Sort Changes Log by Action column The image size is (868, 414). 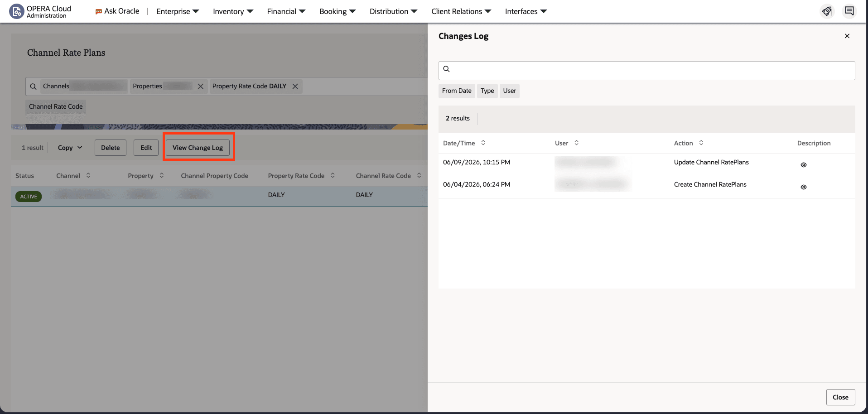tap(701, 143)
